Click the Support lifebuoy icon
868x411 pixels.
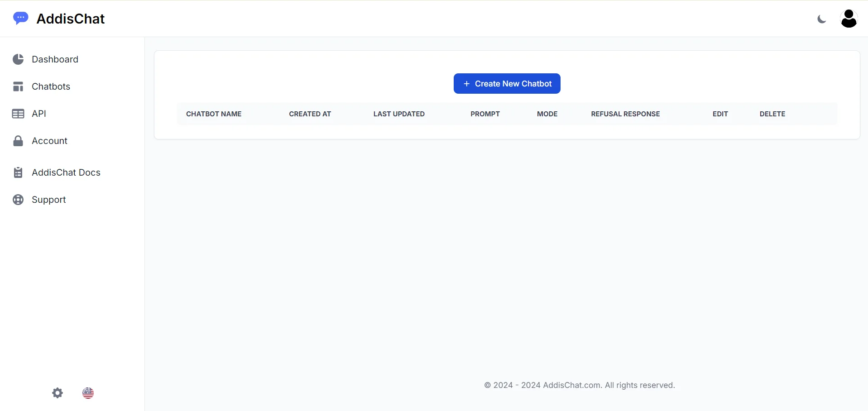tap(18, 200)
